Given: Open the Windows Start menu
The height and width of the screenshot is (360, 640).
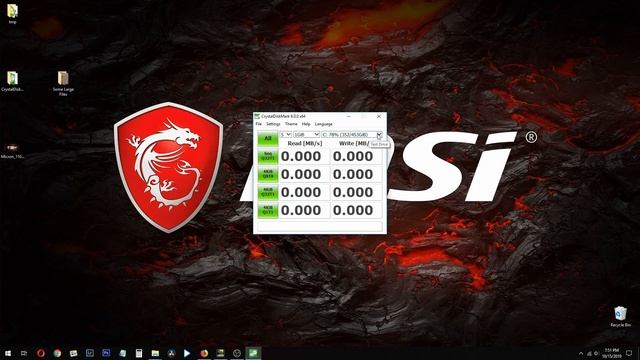Looking at the screenshot, I should [x=8, y=353].
